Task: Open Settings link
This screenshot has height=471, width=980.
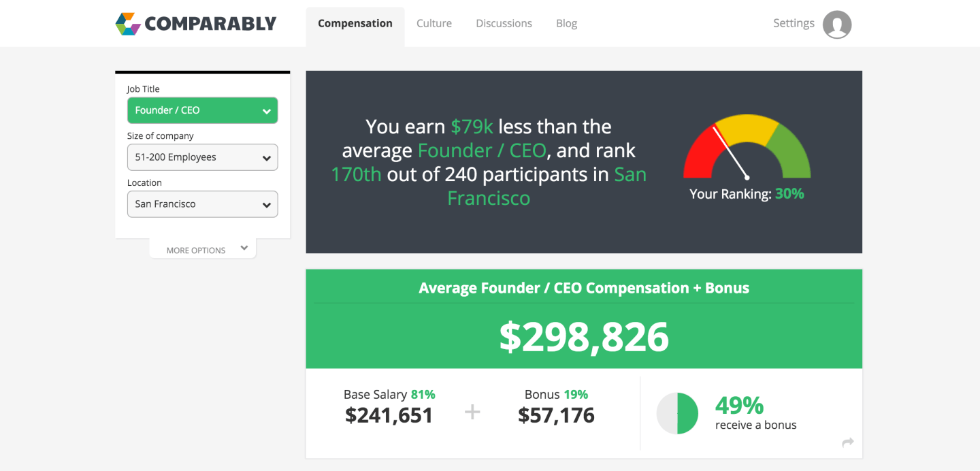Action: click(794, 23)
